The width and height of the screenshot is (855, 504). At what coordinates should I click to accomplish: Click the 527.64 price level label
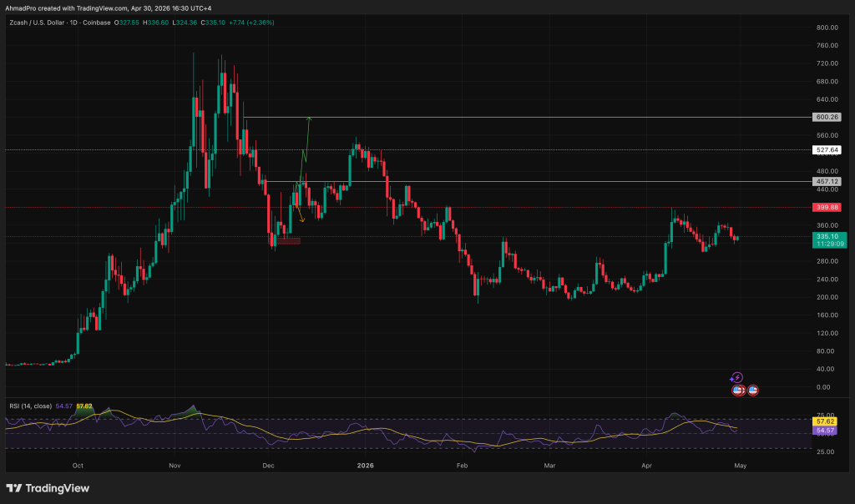tap(826, 150)
